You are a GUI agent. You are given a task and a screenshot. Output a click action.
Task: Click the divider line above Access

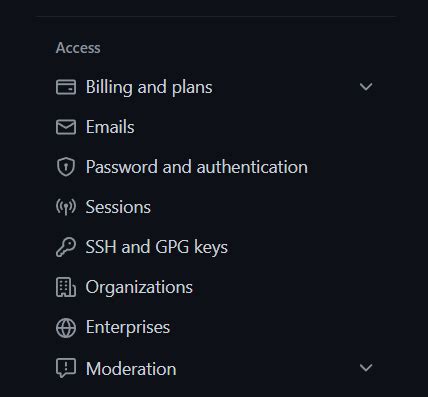pos(216,16)
